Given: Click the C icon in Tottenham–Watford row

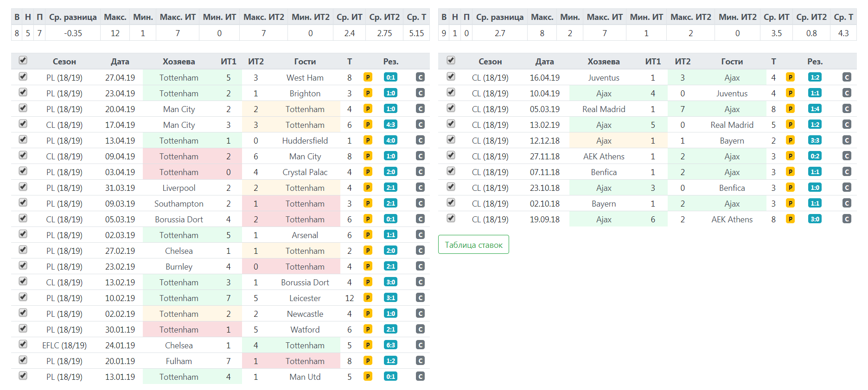Looking at the screenshot, I should click(x=421, y=329).
